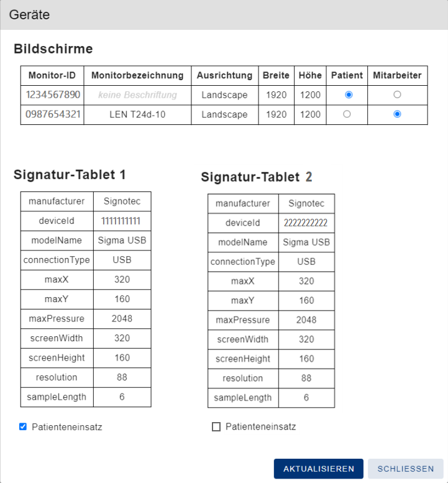Select Patient radio for monitor 1234567890
The image size is (448, 483).
349,95
